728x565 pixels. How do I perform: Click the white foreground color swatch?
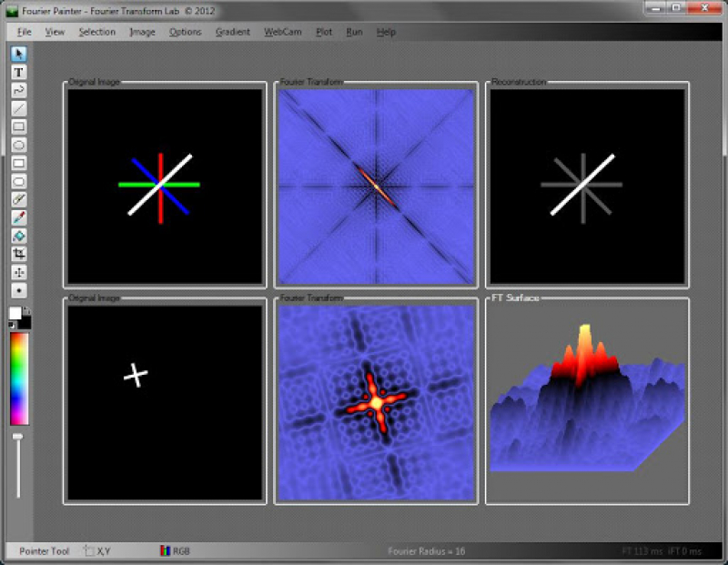point(15,313)
